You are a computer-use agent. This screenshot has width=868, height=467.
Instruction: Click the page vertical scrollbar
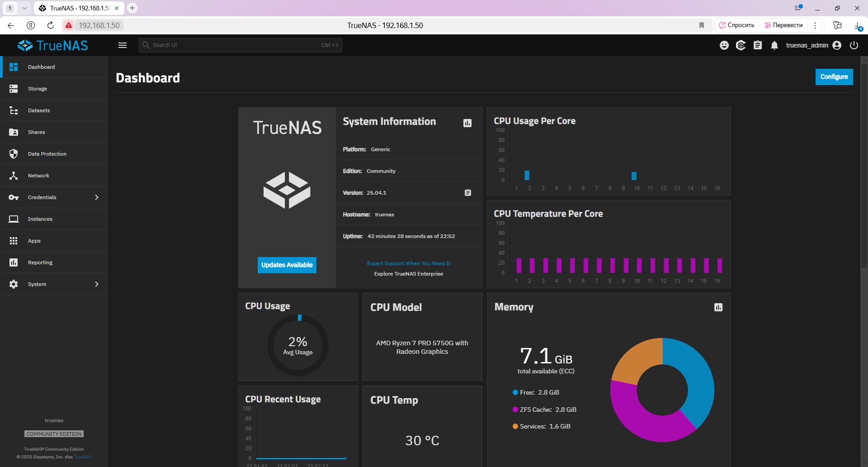tap(864, 165)
